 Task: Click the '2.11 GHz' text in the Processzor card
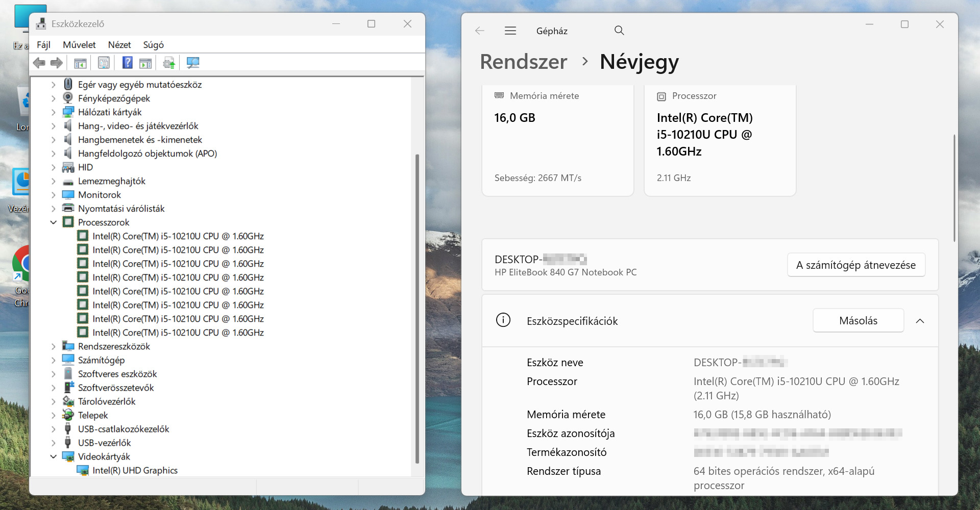pyautogui.click(x=674, y=178)
